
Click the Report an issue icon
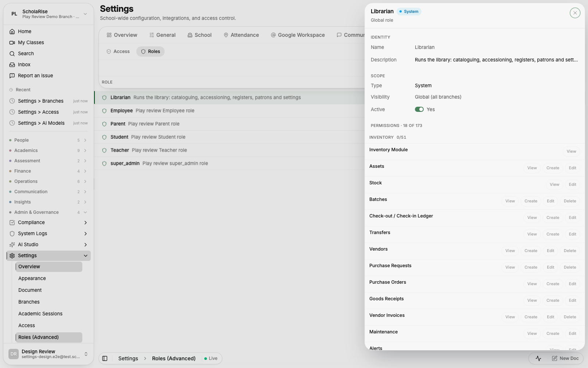(x=12, y=76)
